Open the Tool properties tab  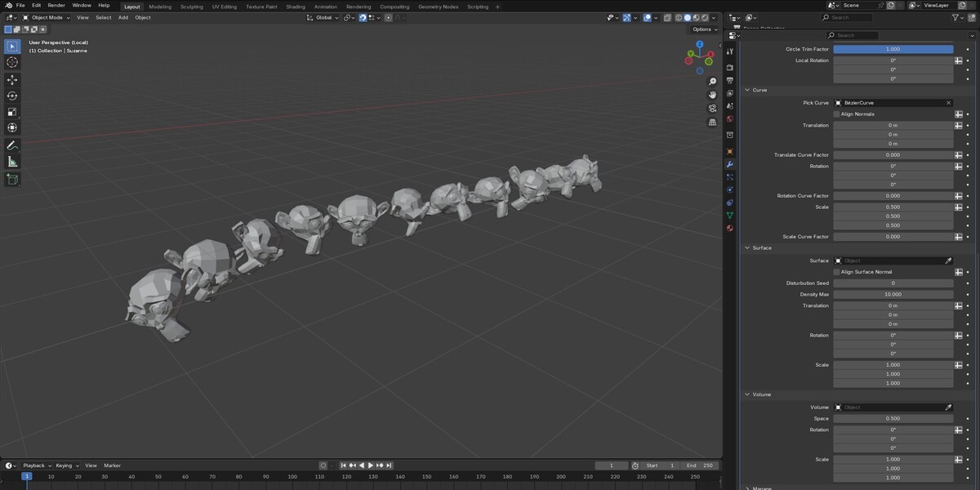(730, 51)
